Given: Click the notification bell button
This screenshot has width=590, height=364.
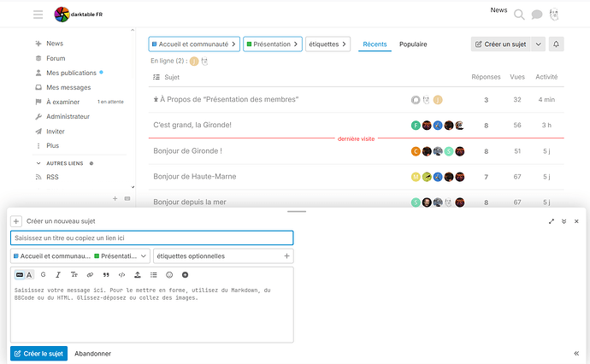Looking at the screenshot, I should pyautogui.click(x=556, y=44).
